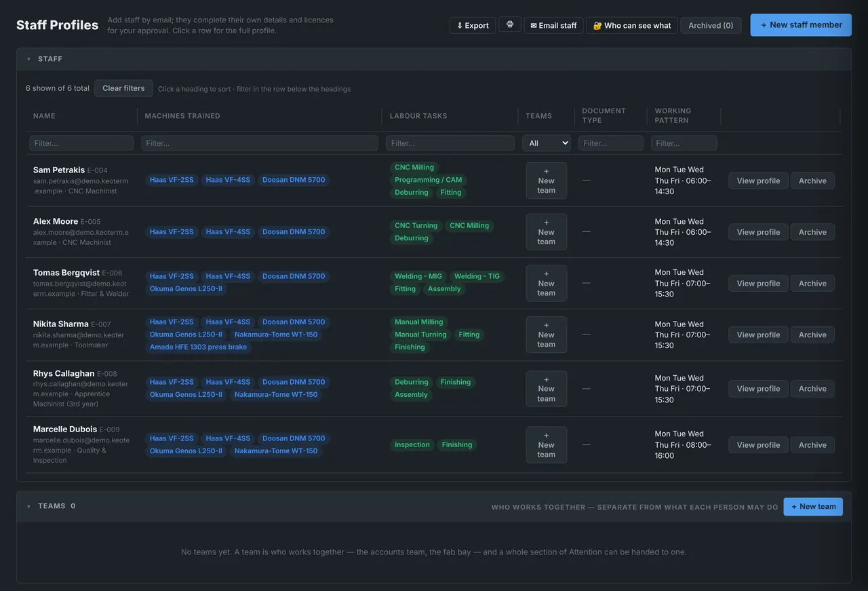Add new team in Sam Petrakis row
The image size is (868, 591).
pos(546,180)
